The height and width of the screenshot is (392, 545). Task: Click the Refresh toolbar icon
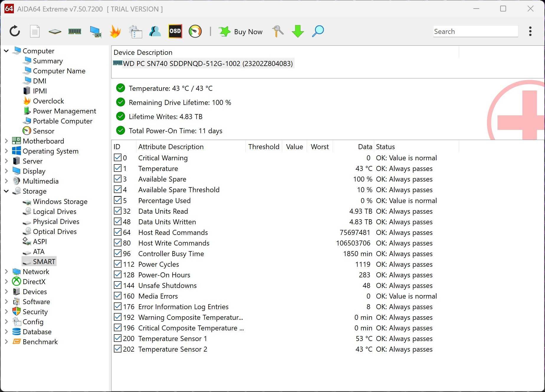tap(15, 31)
